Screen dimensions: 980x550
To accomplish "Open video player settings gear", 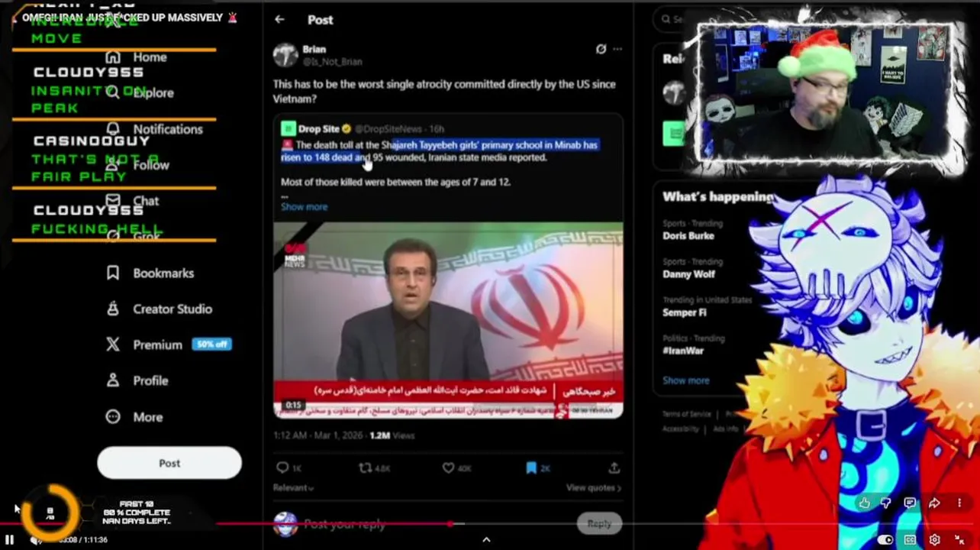I will 934,540.
